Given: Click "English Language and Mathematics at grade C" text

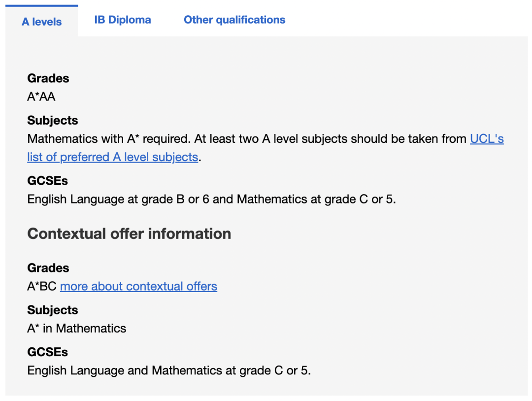Looking at the screenshot, I should click(x=155, y=370).
